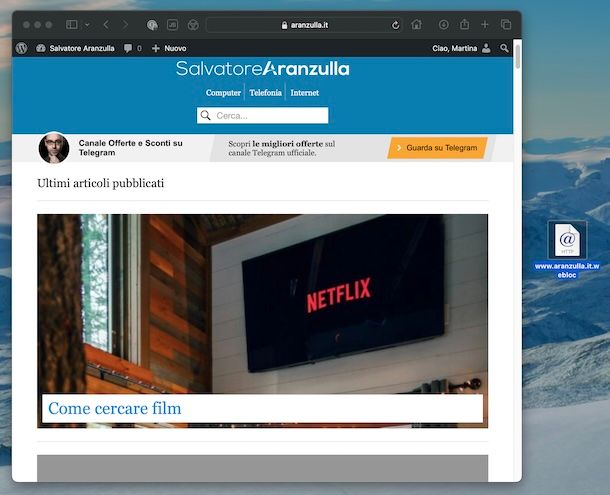
Task: Go back with the left chevron
Action: 106,25
